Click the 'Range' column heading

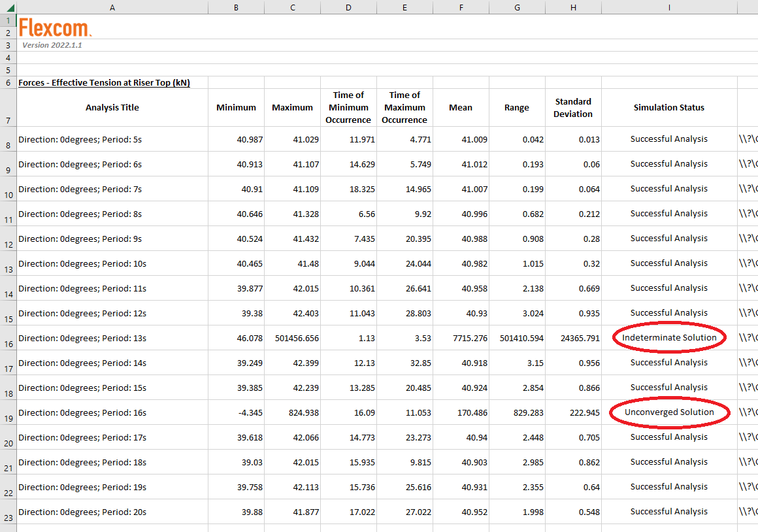point(517,107)
